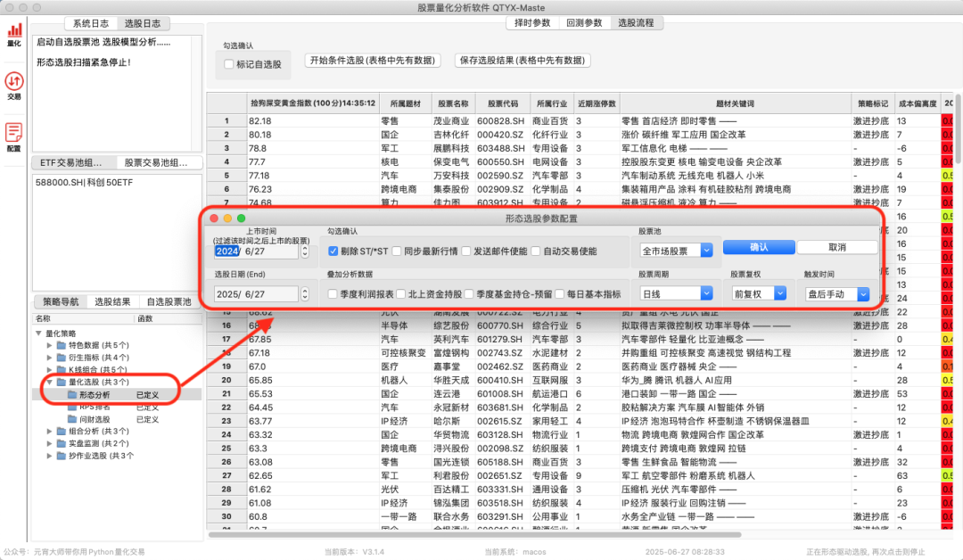Expand the 抄作业选股 tree node arrow
963x560 pixels.
tap(49, 456)
